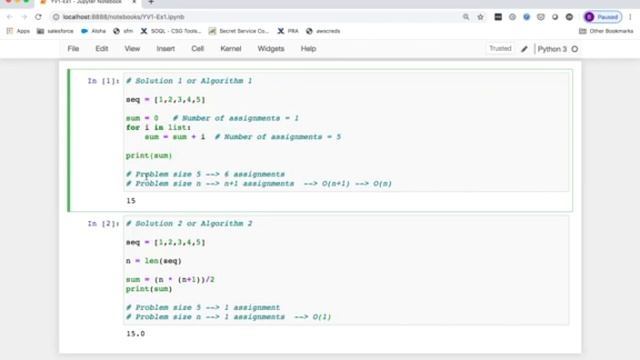Open the Apps bookmark

click(x=18, y=31)
